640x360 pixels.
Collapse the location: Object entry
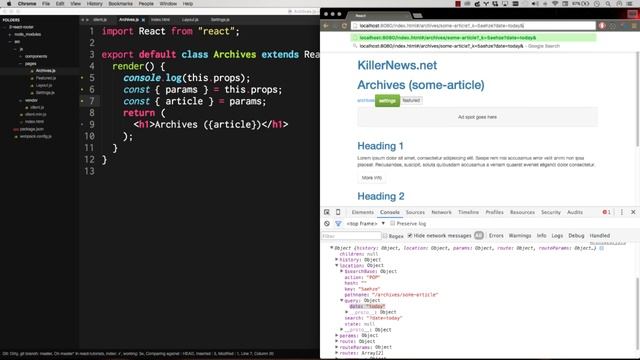[x=337, y=265]
